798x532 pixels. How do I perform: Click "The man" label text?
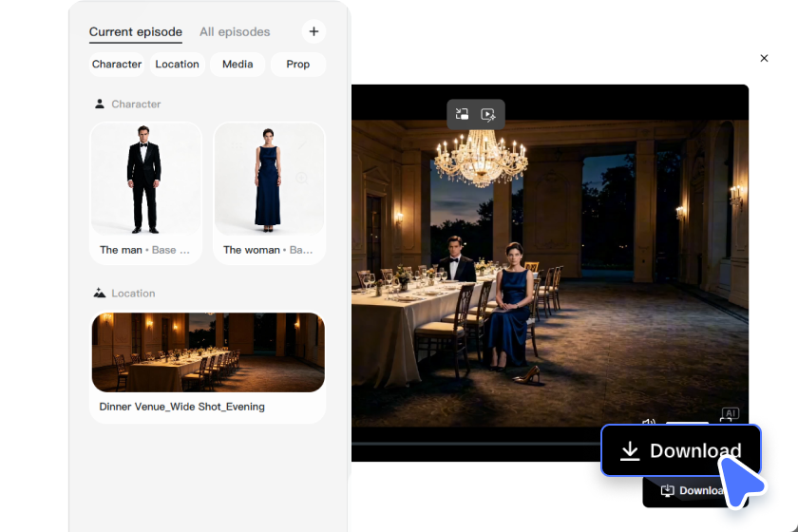121,250
